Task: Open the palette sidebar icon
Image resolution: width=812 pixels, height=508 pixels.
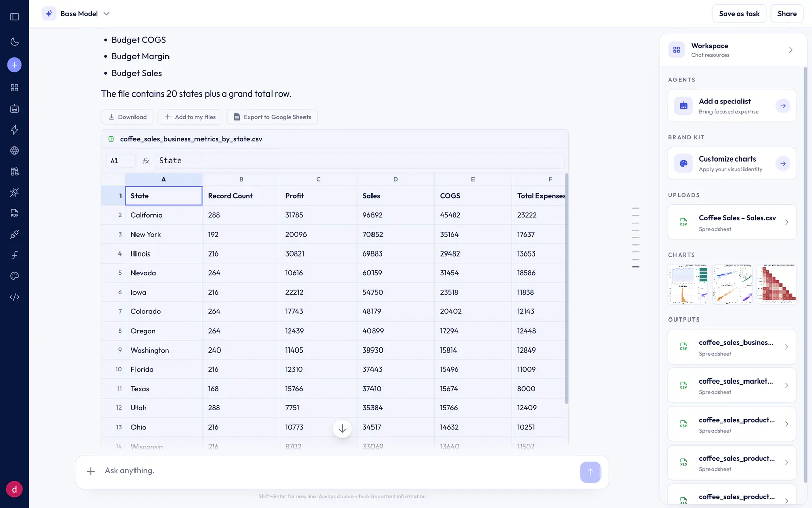Action: click(x=14, y=276)
